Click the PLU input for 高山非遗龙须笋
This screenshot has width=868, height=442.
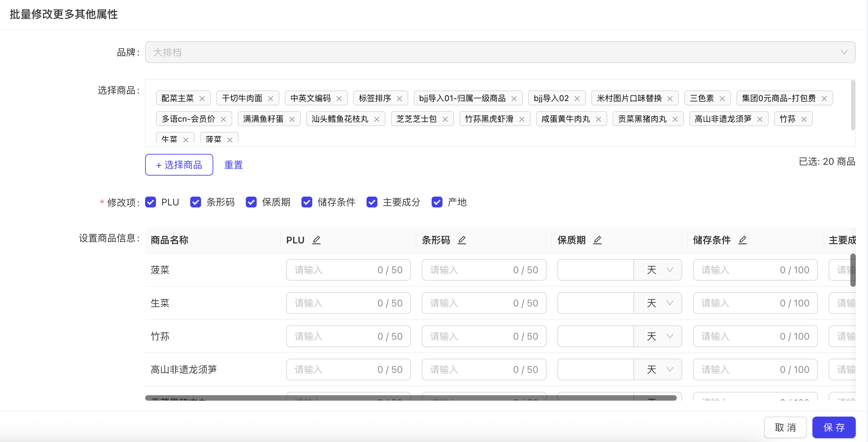click(x=349, y=369)
